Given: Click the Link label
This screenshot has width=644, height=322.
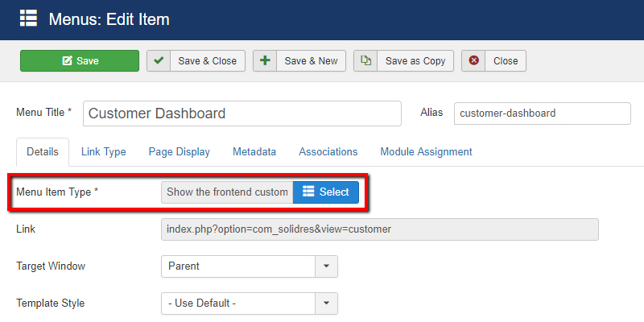Looking at the screenshot, I should pos(26,229).
